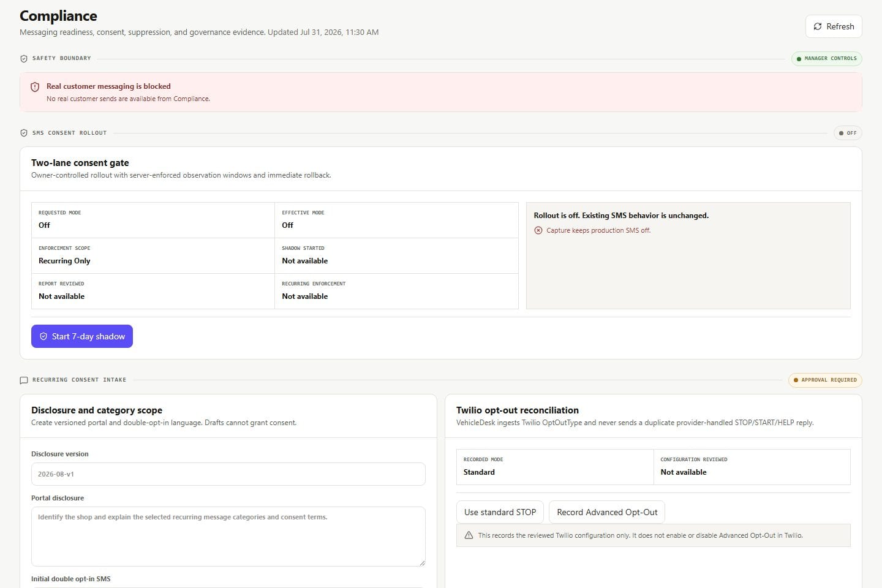Choose Use standard STOP
882x588 pixels.
[500, 512]
